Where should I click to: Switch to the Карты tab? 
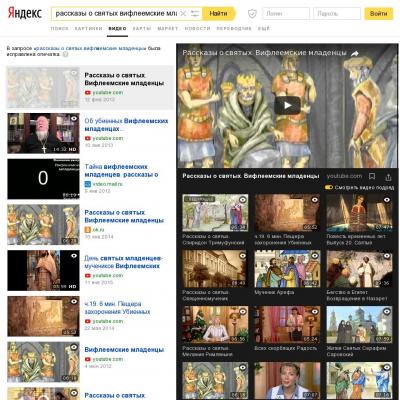point(142,29)
